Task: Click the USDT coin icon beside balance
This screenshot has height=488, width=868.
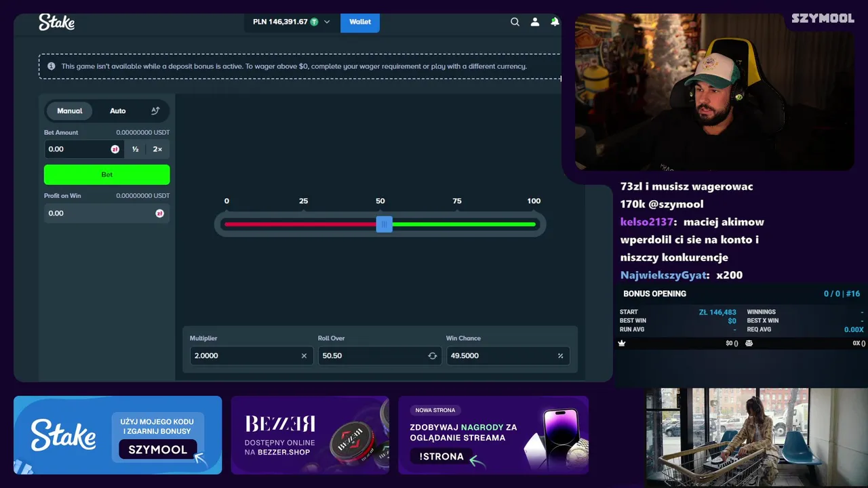Action: pyautogui.click(x=314, y=22)
